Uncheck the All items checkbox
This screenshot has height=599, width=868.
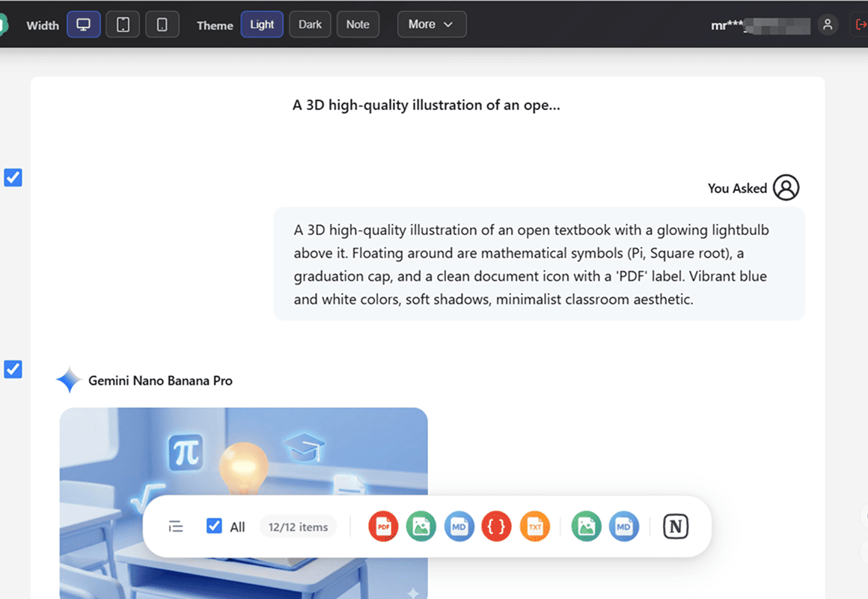(214, 526)
